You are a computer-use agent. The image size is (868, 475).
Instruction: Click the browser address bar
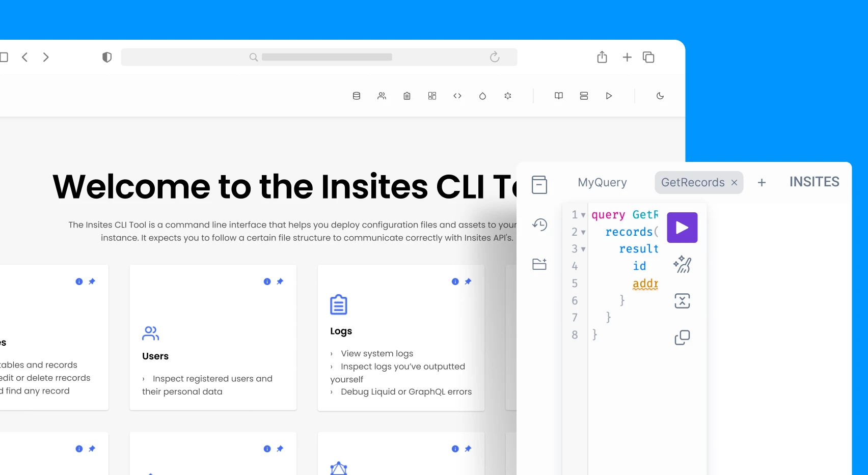pyautogui.click(x=319, y=57)
